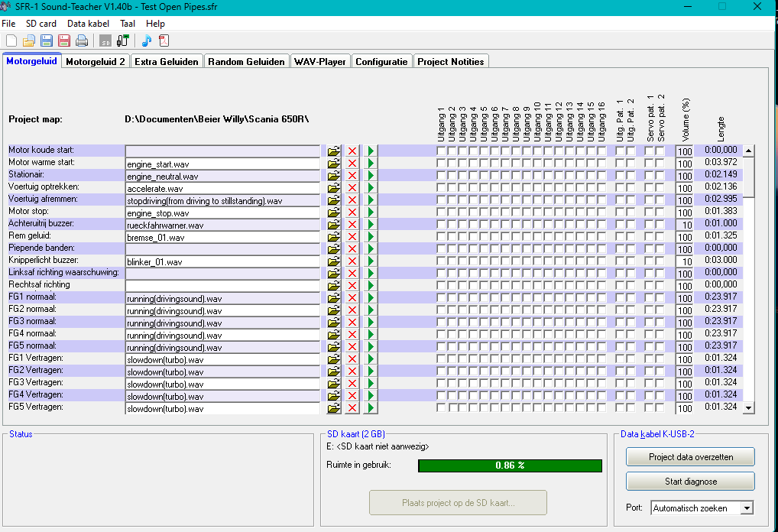This screenshot has width=778, height=532.
Task: Open a project file via the toolbar folder icon
Action: point(29,41)
